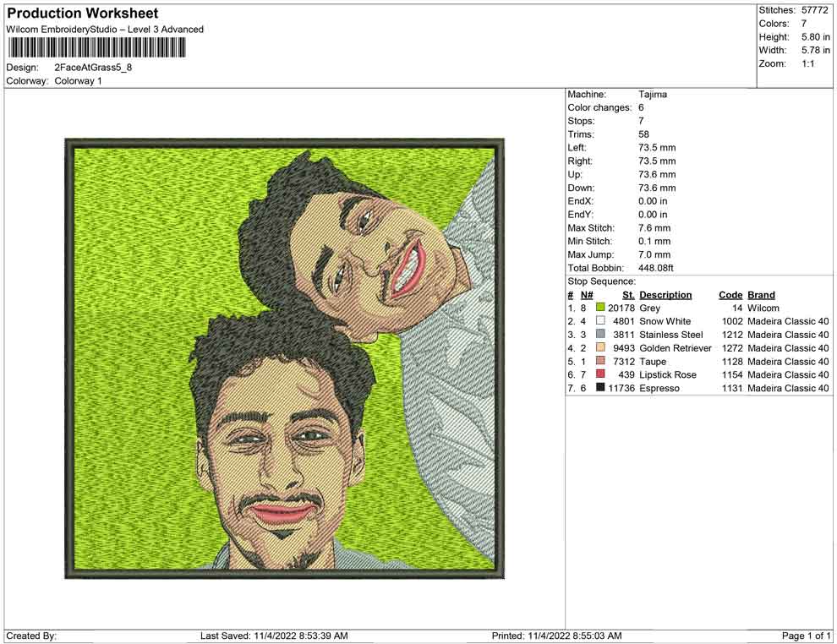
Task: Click 'Wilcom EmbroideryStudio – Level 3 Advanced' text
Action: point(105,30)
